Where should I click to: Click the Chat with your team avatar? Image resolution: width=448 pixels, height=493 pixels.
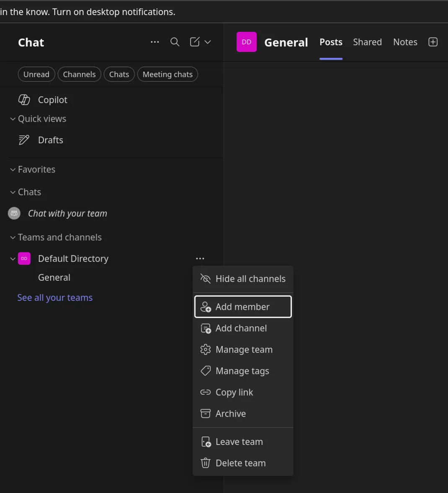(x=14, y=213)
